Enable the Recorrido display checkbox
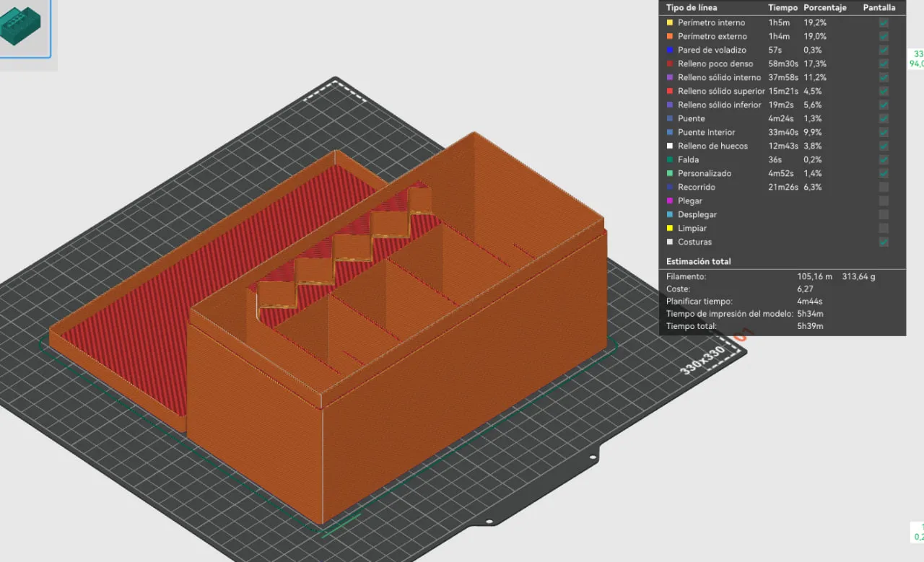The image size is (924, 562). pos(883,186)
